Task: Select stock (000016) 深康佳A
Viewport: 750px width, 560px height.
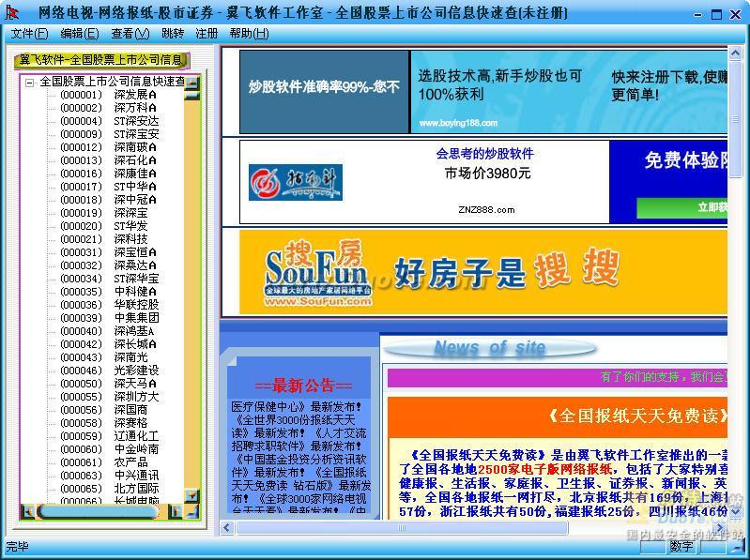Action: coord(109,174)
